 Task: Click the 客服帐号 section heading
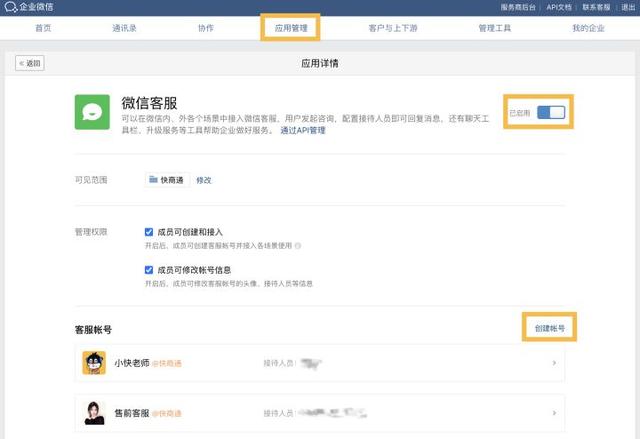tap(93, 330)
